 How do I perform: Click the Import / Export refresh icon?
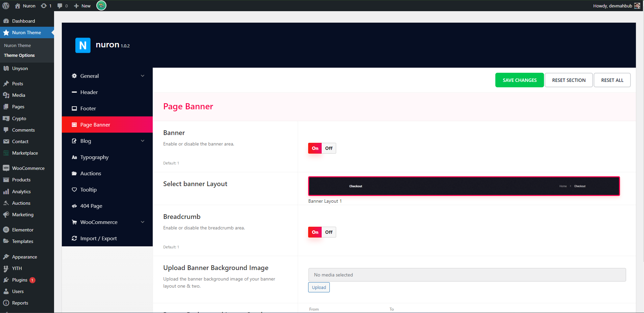(74, 238)
